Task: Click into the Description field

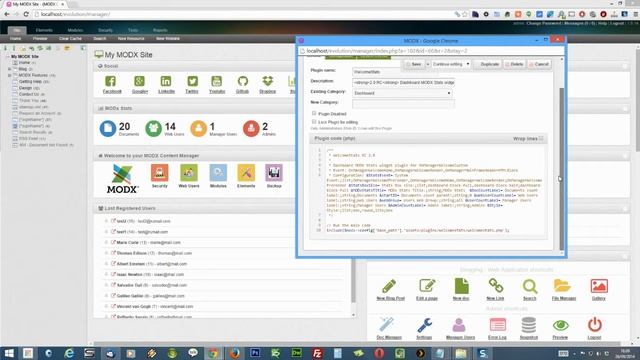Action: point(403,82)
